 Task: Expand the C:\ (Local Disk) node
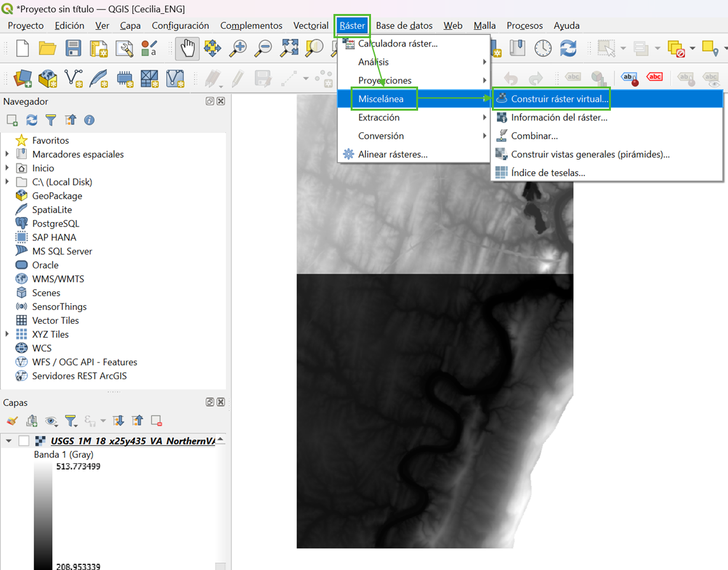(x=7, y=182)
